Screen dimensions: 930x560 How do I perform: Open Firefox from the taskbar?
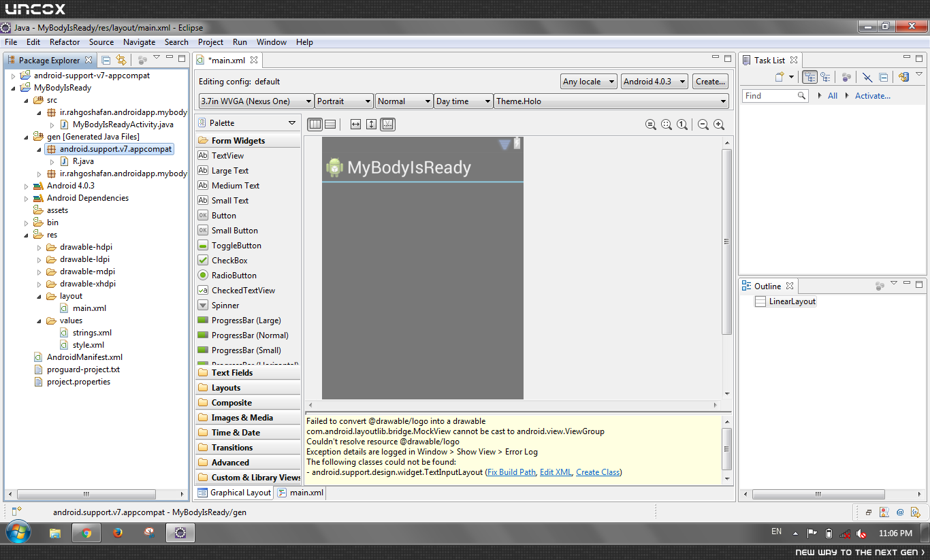click(x=118, y=533)
